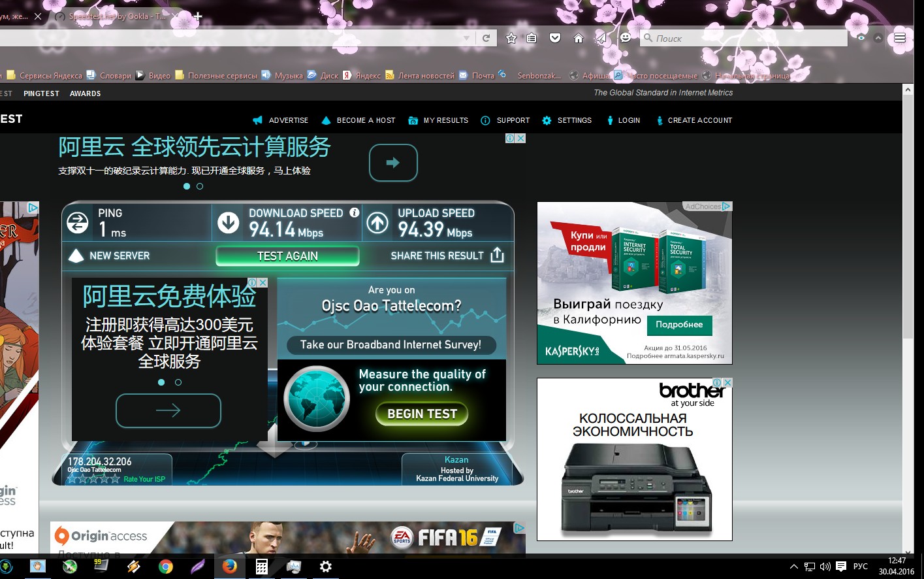Click the download speed info icon
Screen dimensions: 924x579
pos(355,212)
